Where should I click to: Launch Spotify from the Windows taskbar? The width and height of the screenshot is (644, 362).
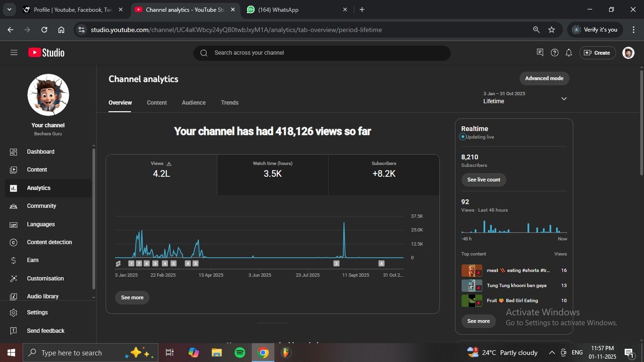239,353
